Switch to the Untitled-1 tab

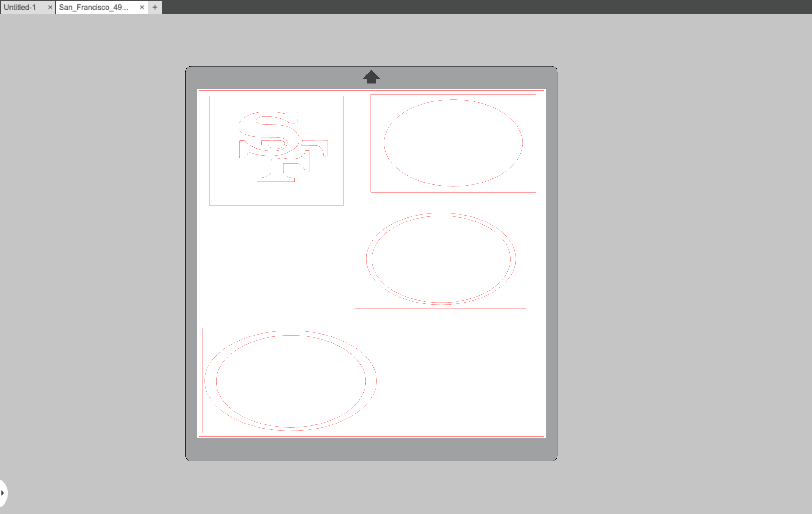[21, 7]
